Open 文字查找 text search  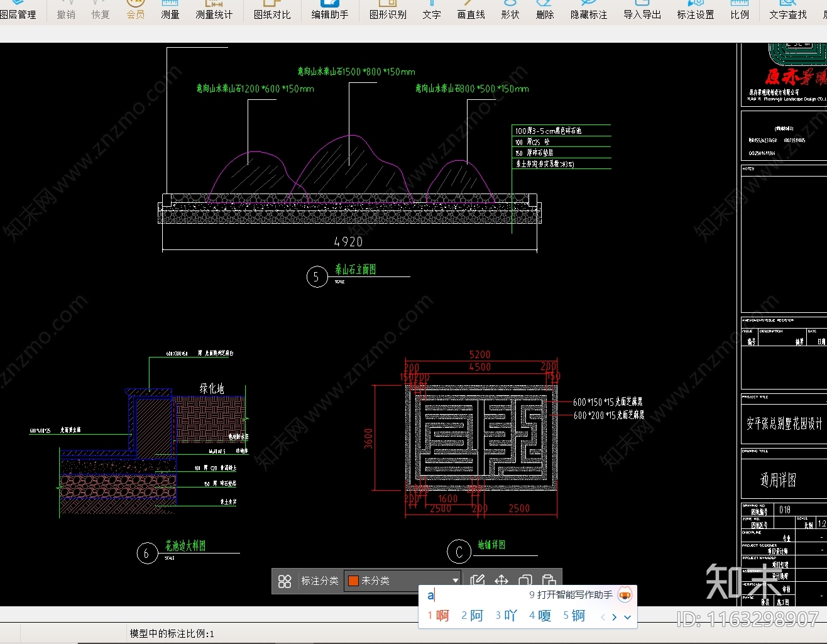point(788,11)
